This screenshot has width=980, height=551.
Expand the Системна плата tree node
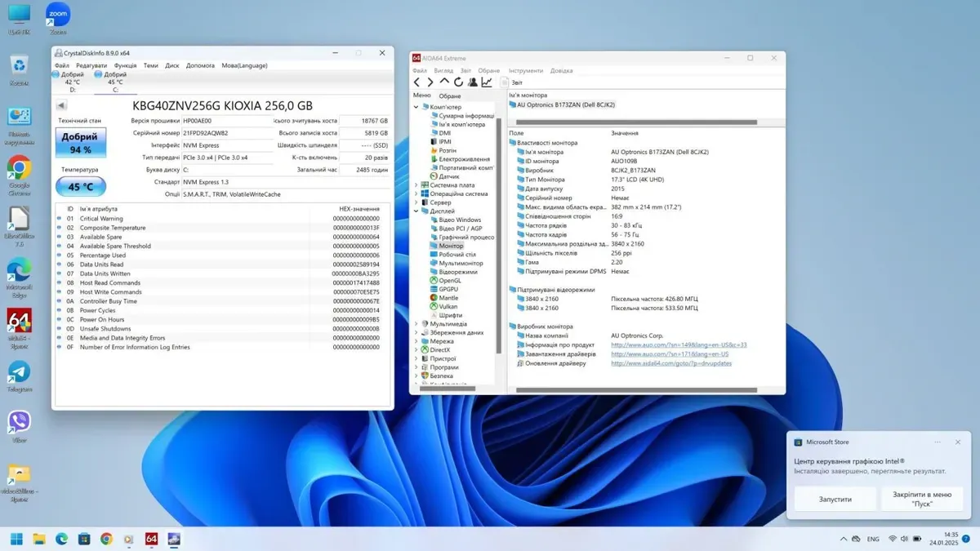click(x=416, y=185)
